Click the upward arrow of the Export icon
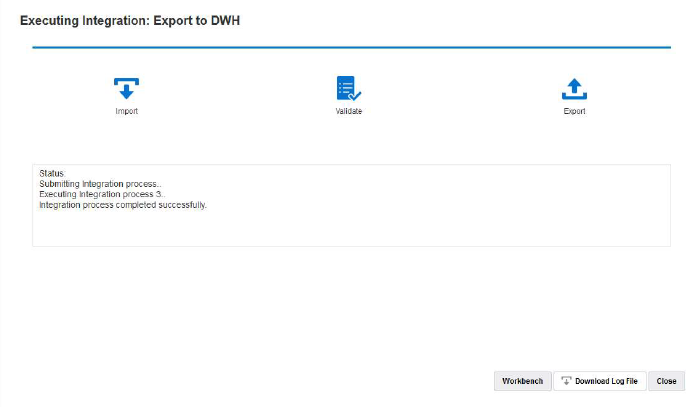Image resolution: width=700 pixels, height=418 pixels. (x=574, y=85)
